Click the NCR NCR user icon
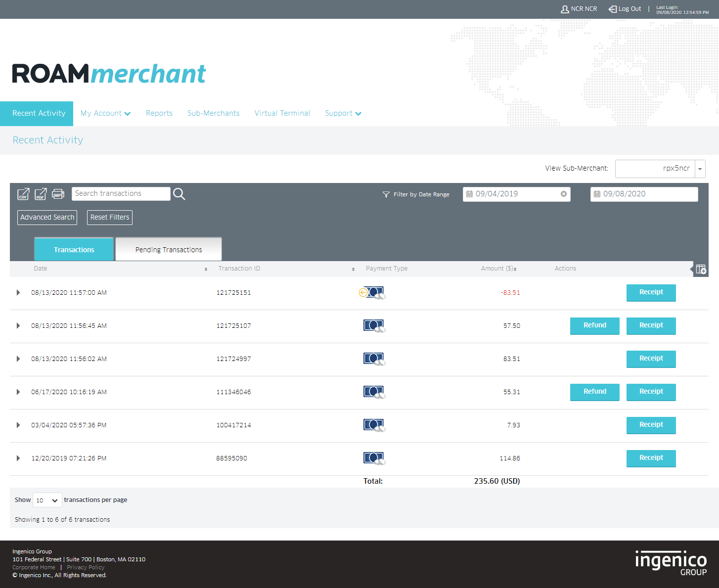Viewport: 719px width, 588px height. pyautogui.click(x=565, y=9)
